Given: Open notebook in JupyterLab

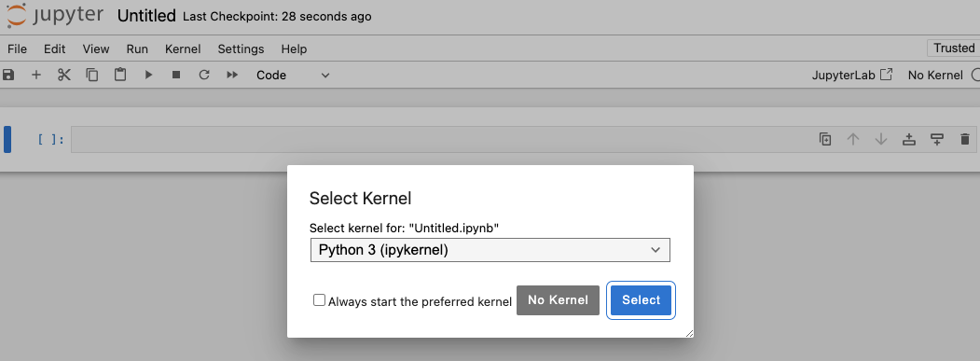Looking at the screenshot, I should 852,75.
